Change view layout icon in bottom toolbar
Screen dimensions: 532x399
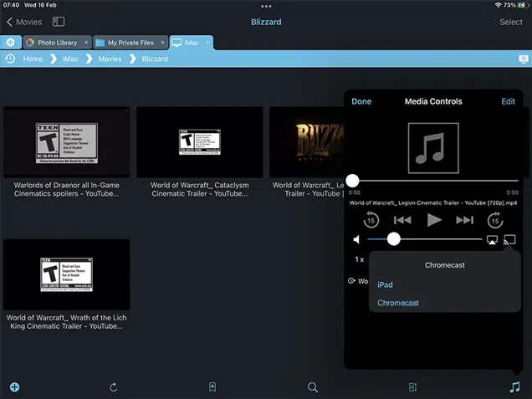(x=412, y=387)
